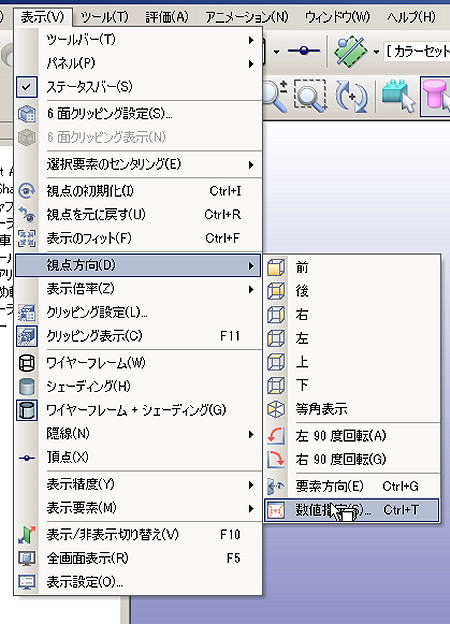Toggle 頂点(X) display
The height and width of the screenshot is (624, 450).
tap(138, 457)
